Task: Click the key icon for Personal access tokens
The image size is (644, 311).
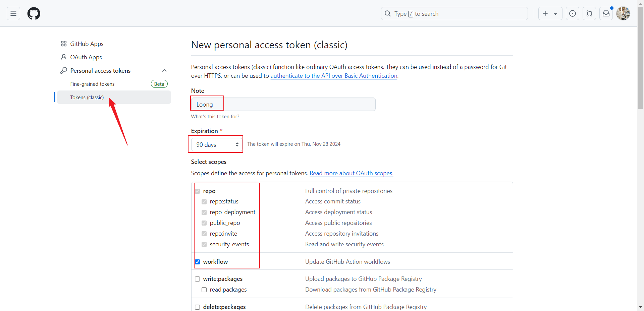Action: pyautogui.click(x=64, y=70)
